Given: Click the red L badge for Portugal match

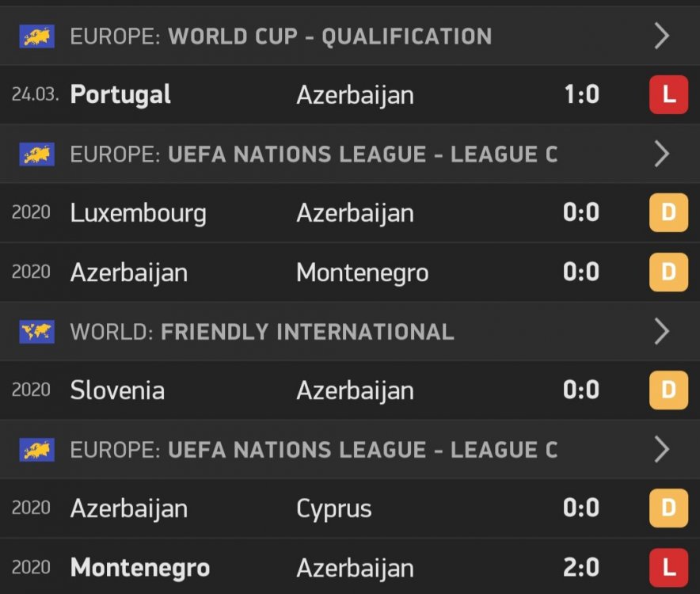Looking at the screenshot, I should tap(668, 95).
